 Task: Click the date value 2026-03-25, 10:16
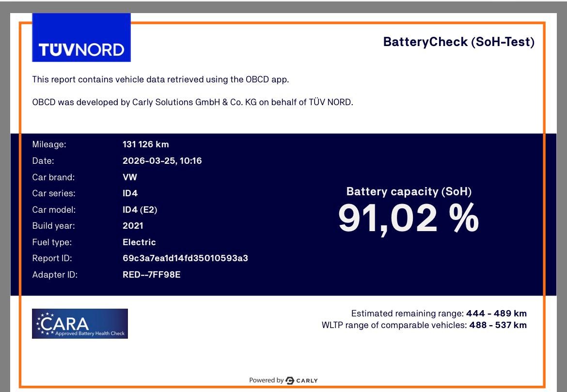pos(162,161)
